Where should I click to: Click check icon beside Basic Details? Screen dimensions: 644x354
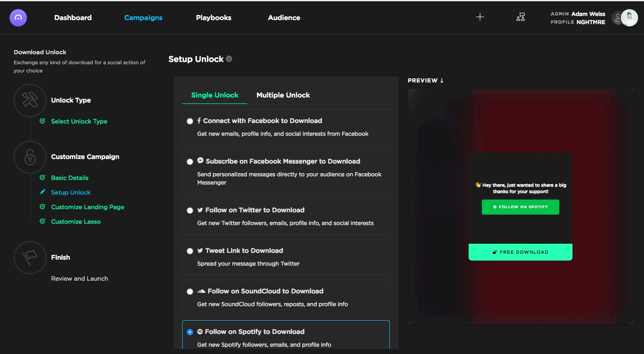[x=42, y=178]
